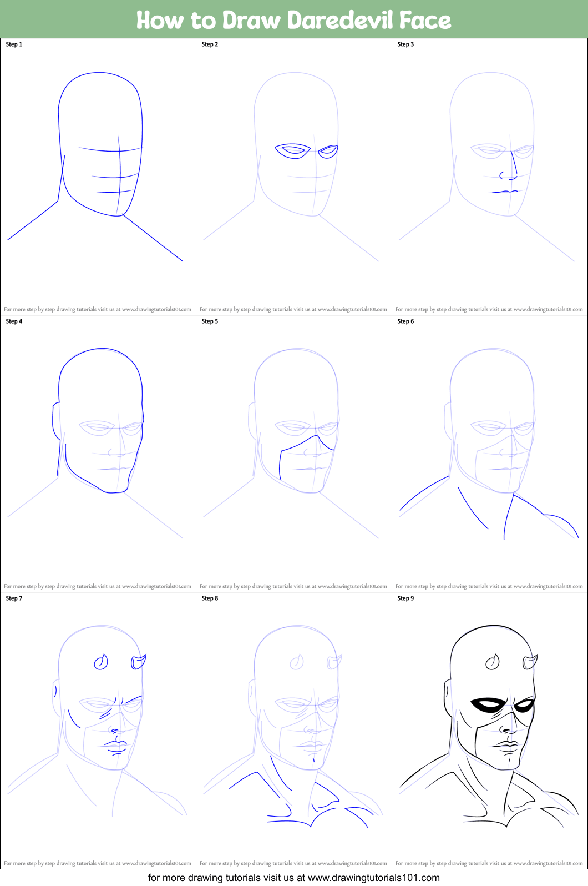The image size is (588, 886).
Task: Click the 'Step 7' label
Action: pyautogui.click(x=14, y=598)
